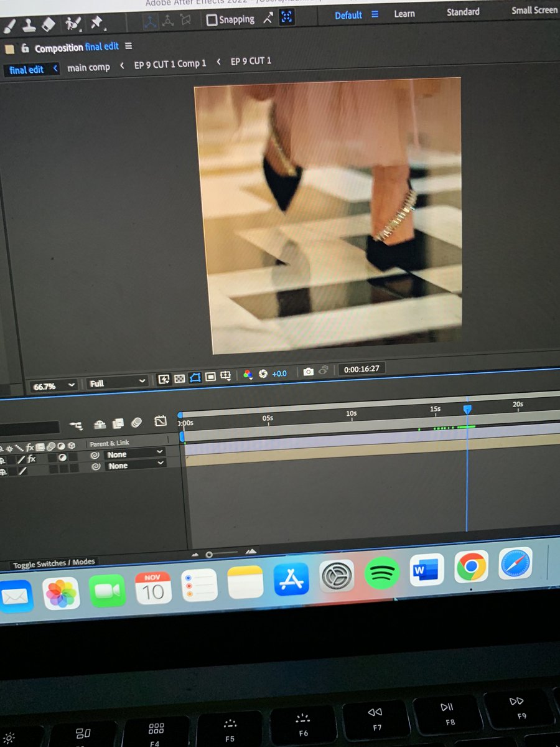Switch to World Axis mode
Image resolution: width=560 pixels, height=747 pixels.
click(168, 21)
